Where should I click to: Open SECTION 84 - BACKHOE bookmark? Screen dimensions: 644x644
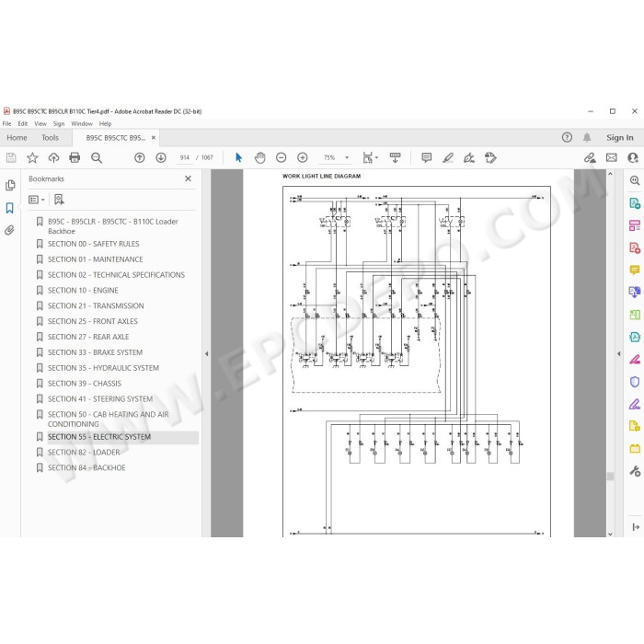pyautogui.click(x=86, y=467)
